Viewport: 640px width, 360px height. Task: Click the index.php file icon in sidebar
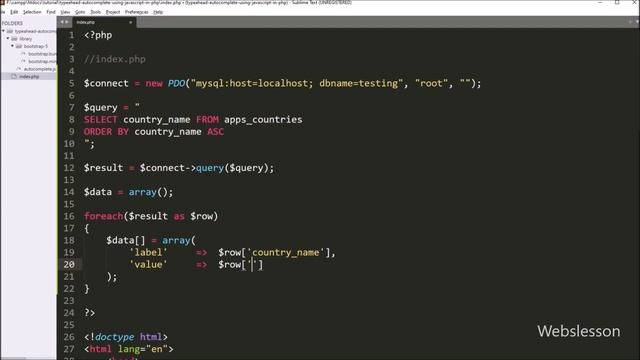14,76
